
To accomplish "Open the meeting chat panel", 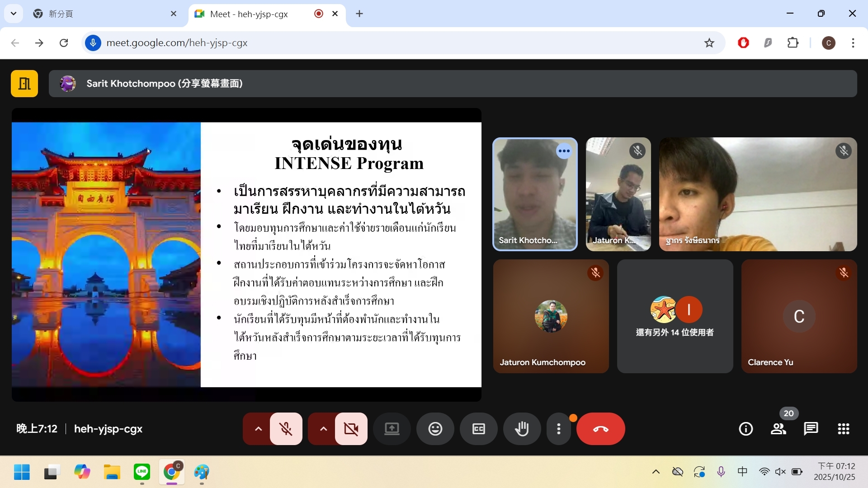I will [811, 429].
